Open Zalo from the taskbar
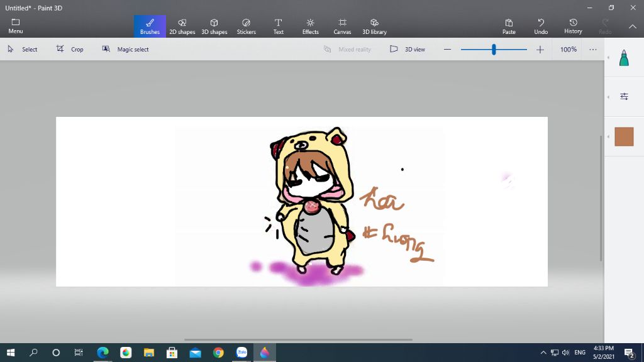 (241, 353)
